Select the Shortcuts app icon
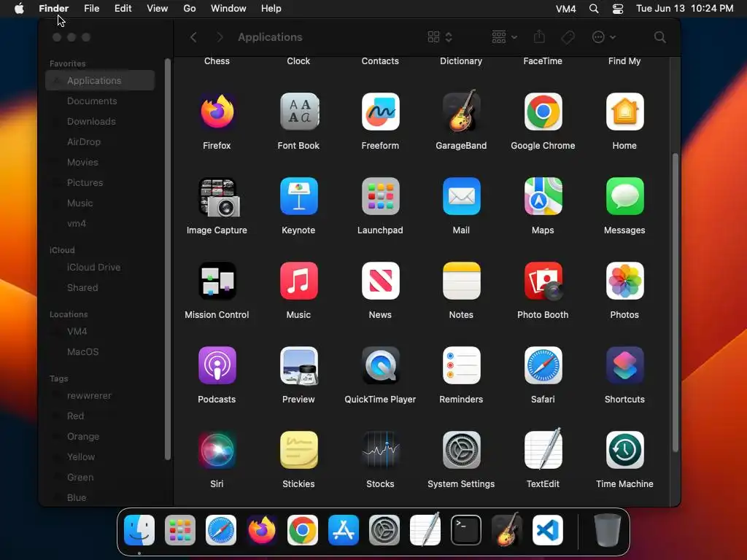The width and height of the screenshot is (747, 560). point(624,366)
